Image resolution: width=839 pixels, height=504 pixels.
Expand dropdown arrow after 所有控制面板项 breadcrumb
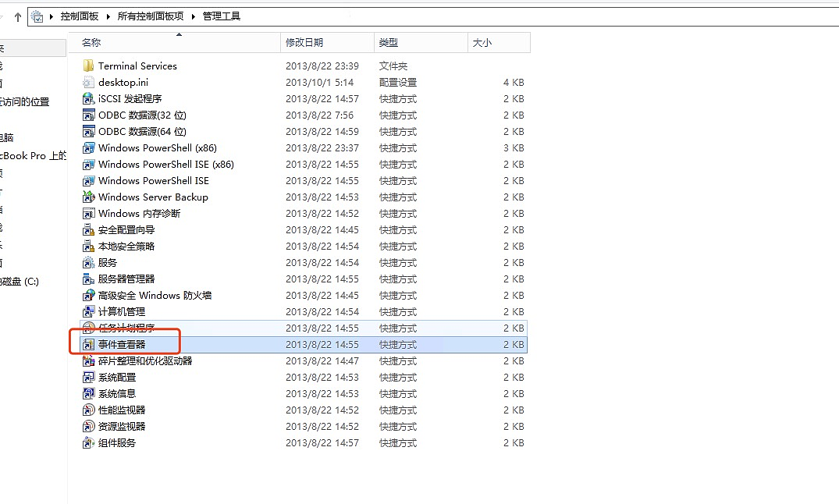tap(195, 16)
